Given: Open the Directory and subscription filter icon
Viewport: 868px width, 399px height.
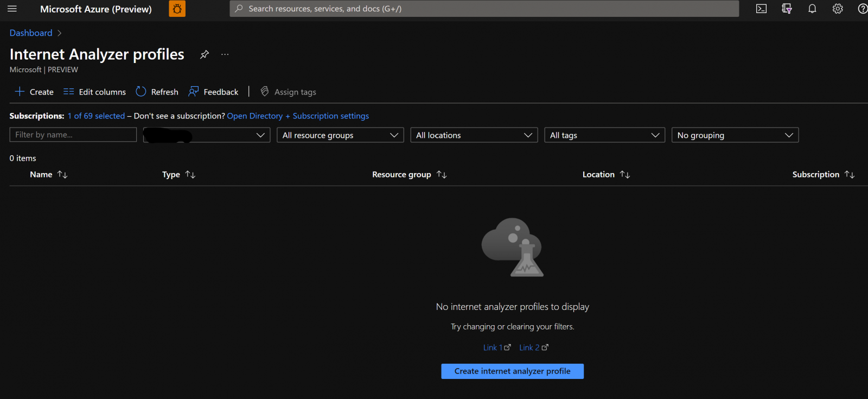Looking at the screenshot, I should pos(787,9).
